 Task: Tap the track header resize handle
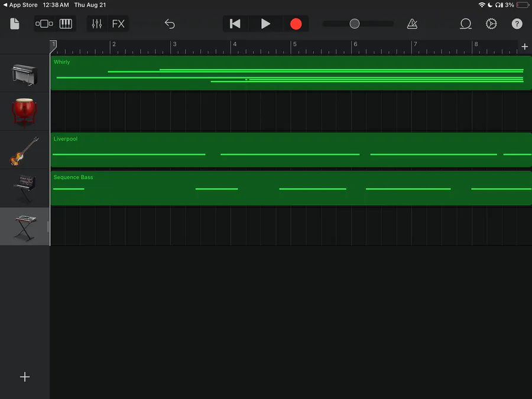[48, 226]
